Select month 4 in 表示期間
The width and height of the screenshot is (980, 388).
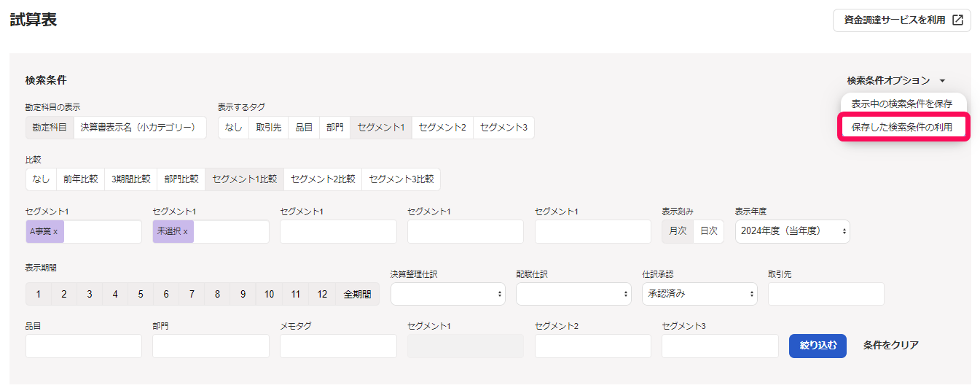tap(115, 295)
